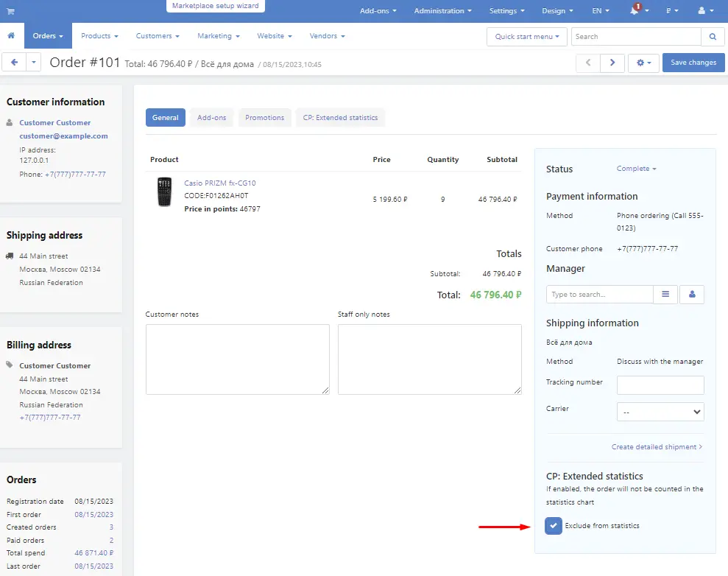
Task: Switch to CP: Extended statistics tab
Action: (340, 118)
